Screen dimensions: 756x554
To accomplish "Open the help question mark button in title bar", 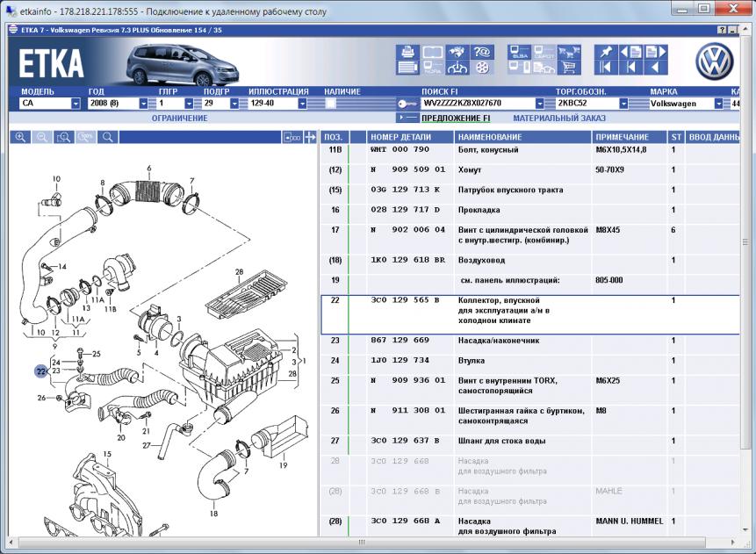I will 722,30.
